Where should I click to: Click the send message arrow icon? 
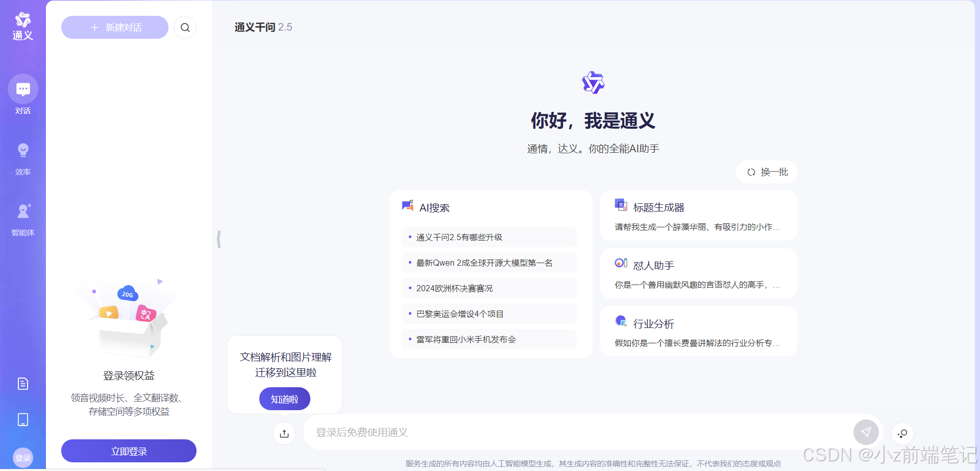click(x=866, y=432)
